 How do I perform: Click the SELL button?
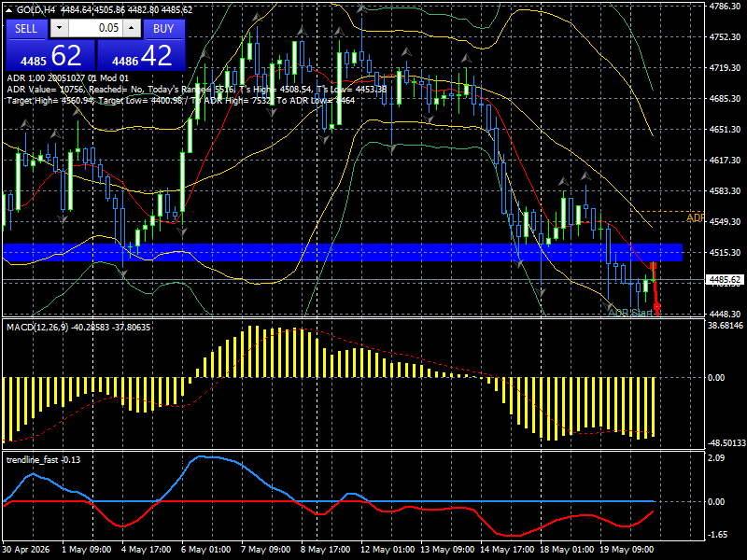click(26, 29)
